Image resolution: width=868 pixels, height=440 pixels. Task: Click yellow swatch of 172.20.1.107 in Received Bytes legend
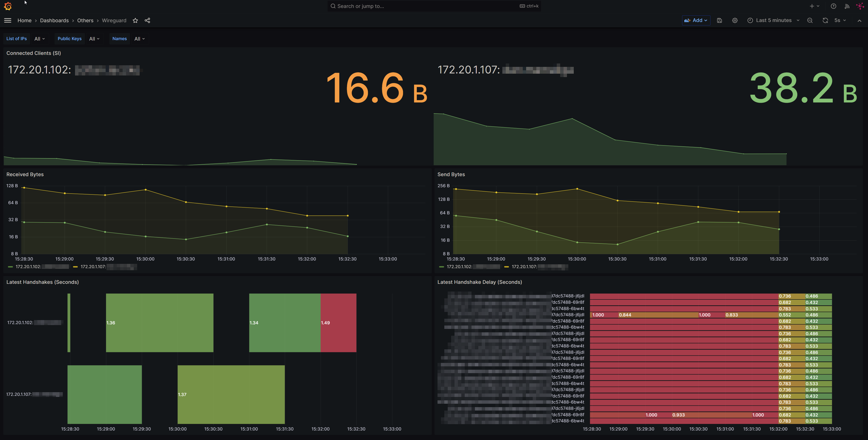pos(75,267)
